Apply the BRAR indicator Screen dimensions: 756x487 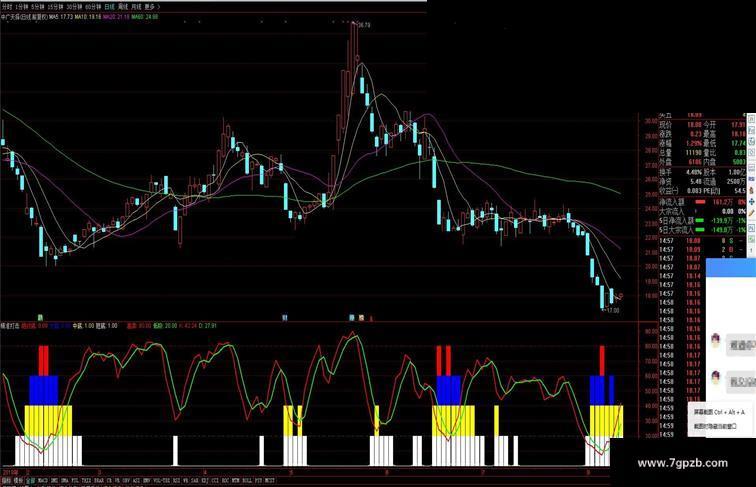coord(99,480)
